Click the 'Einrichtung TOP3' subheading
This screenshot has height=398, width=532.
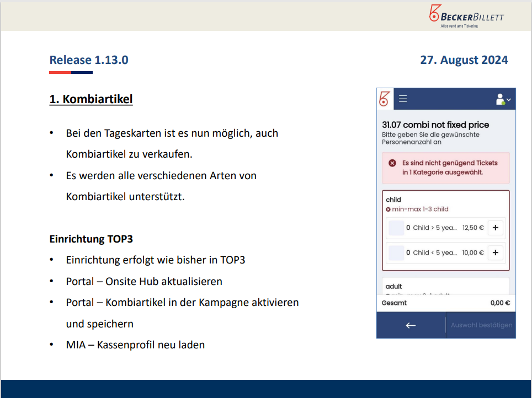tap(91, 239)
